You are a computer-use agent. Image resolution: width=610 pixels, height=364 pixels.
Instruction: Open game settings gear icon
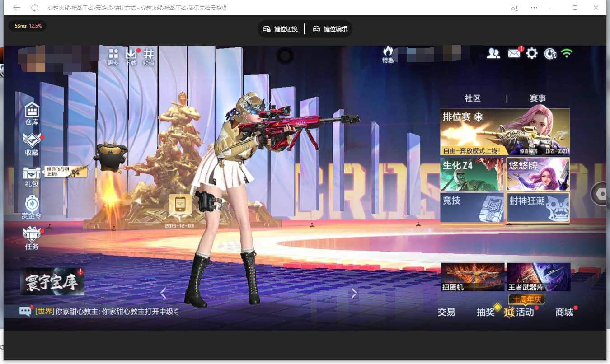[x=532, y=53]
